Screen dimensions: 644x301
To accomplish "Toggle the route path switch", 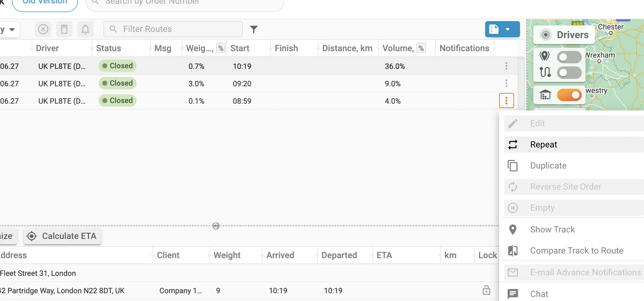I will pyautogui.click(x=569, y=73).
